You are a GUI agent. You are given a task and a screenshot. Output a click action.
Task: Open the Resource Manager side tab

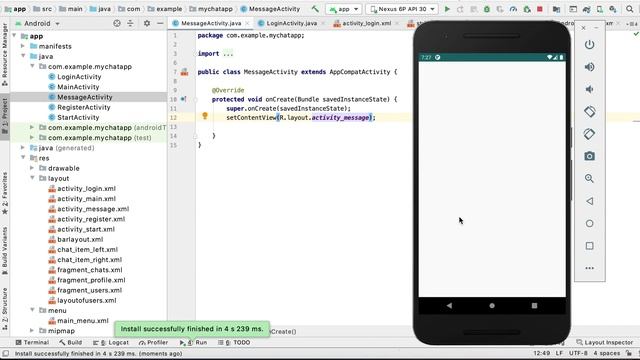(4, 54)
